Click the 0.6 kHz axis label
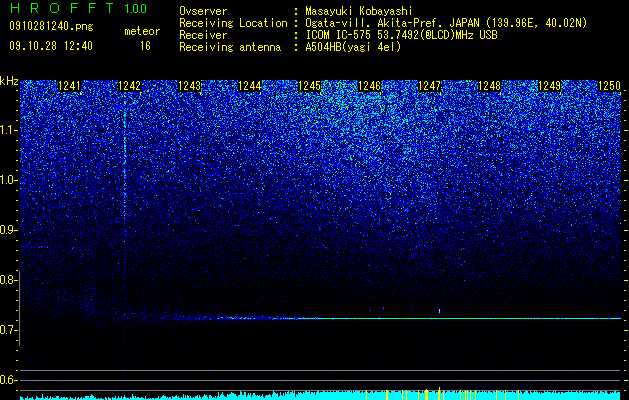The height and width of the screenshot is (400, 629). coord(9,380)
